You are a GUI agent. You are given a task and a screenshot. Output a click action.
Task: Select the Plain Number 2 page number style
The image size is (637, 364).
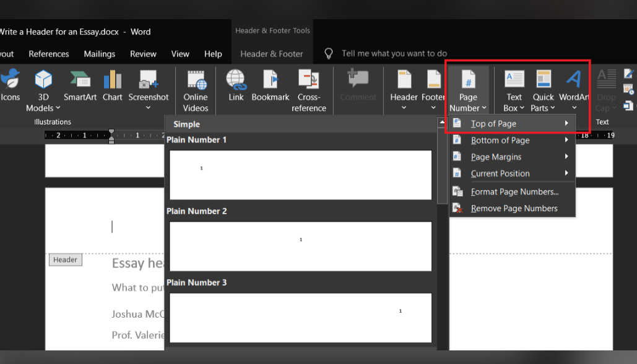300,246
